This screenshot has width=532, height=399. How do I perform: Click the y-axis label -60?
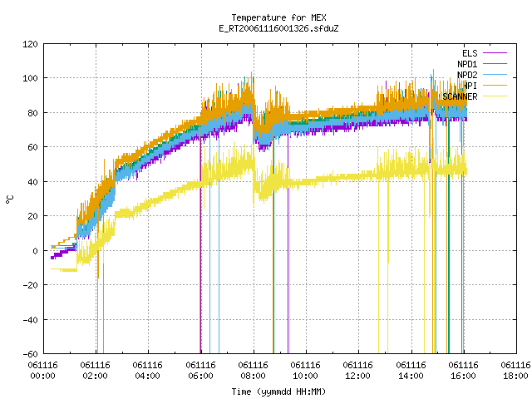[30, 354]
